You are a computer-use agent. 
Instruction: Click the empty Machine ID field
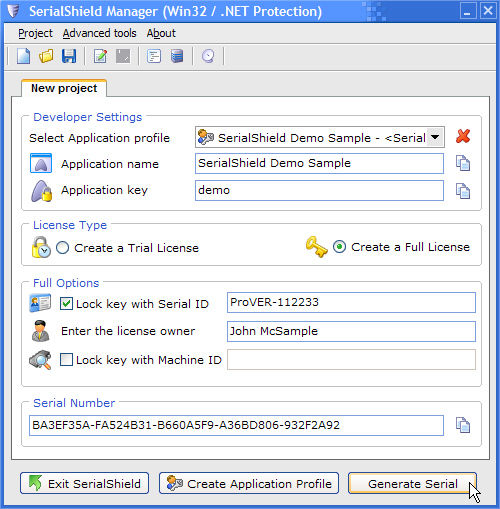[x=351, y=360]
